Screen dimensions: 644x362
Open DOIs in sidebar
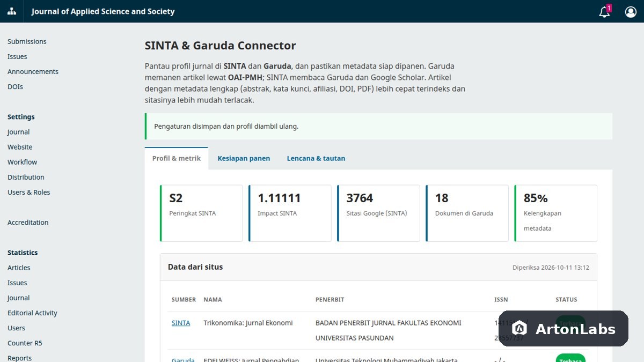15,86
